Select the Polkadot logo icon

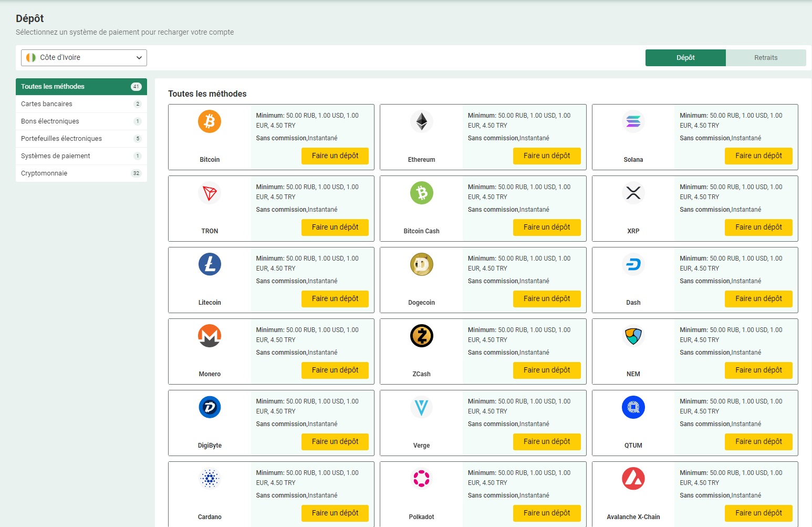[x=421, y=479]
